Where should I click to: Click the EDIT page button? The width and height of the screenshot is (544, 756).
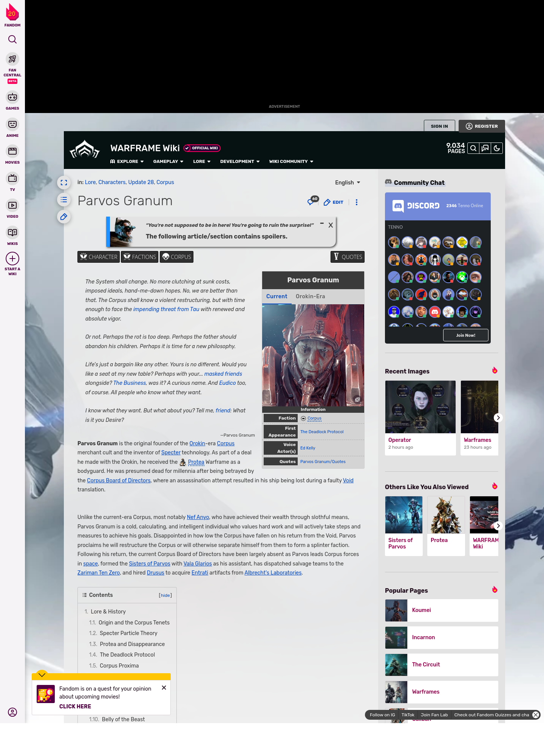334,202
